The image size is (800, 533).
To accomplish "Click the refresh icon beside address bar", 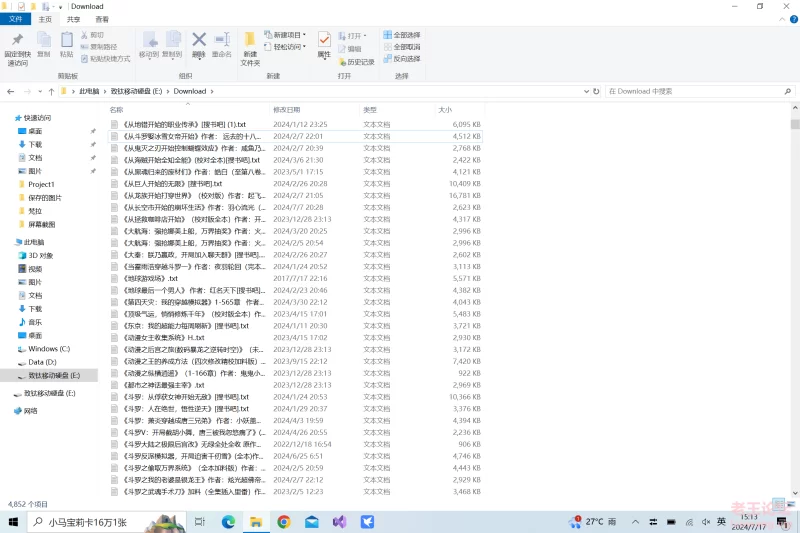I will tap(596, 91).
